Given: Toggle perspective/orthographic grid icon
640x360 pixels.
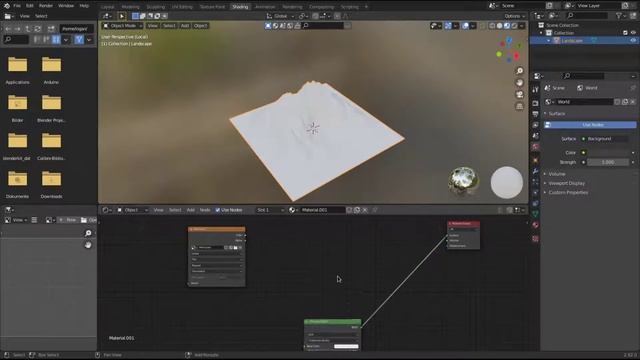Looking at the screenshot, I should point(520,107).
